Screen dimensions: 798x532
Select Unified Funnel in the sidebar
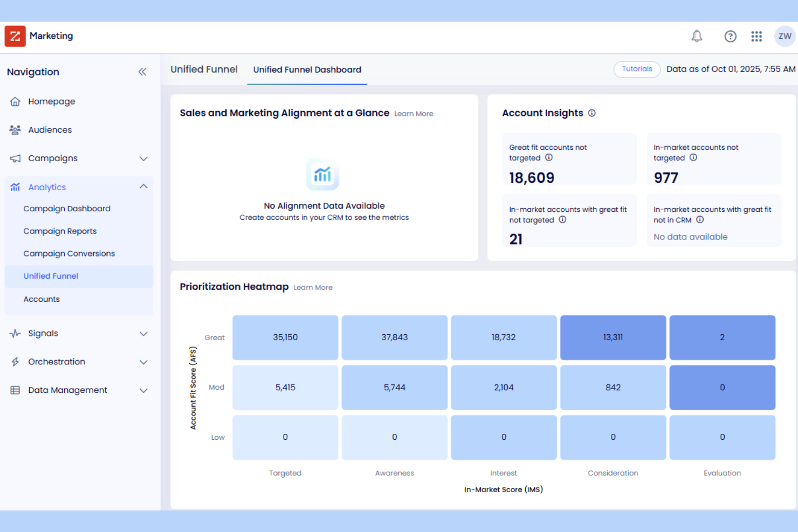(51, 276)
